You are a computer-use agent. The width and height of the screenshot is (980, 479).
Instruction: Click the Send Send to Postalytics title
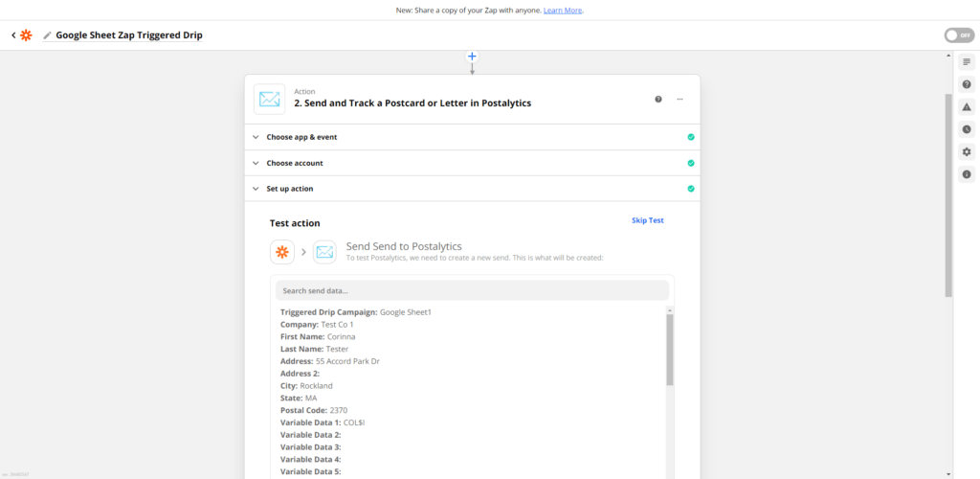point(404,246)
